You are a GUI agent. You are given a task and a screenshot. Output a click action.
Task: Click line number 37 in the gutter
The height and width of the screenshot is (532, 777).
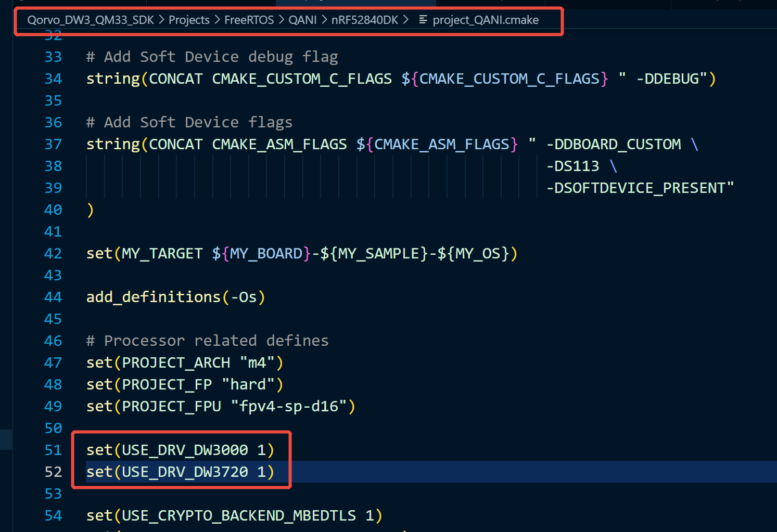53,144
